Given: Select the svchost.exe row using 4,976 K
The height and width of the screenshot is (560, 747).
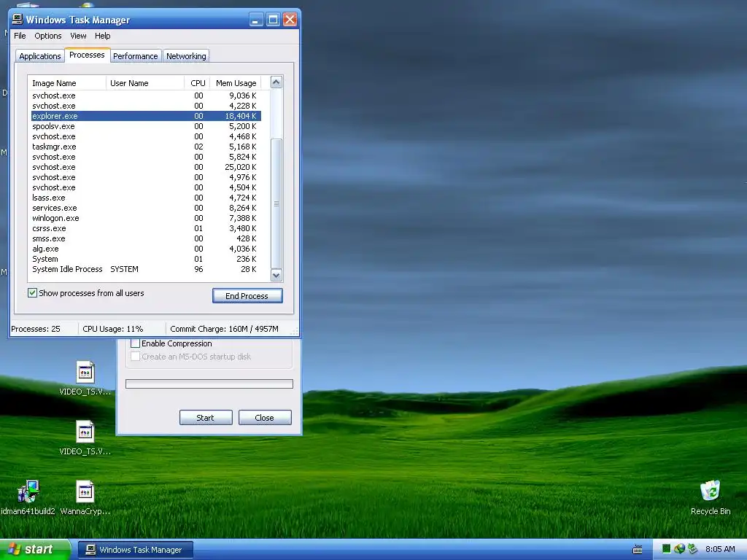Looking at the screenshot, I should [x=146, y=178].
